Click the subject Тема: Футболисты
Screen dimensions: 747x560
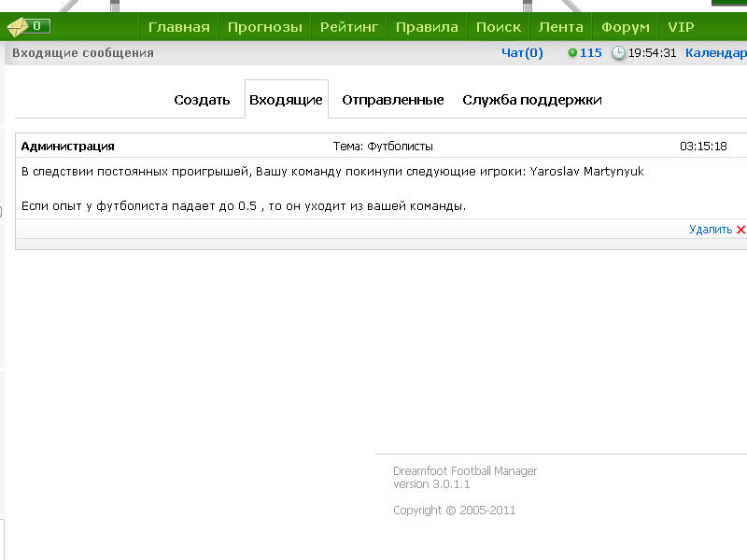pyautogui.click(x=383, y=147)
